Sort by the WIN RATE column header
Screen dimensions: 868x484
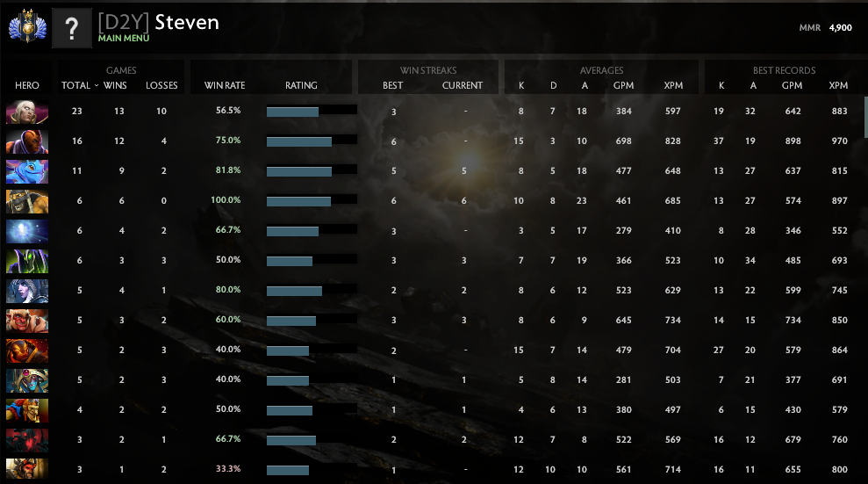click(225, 86)
